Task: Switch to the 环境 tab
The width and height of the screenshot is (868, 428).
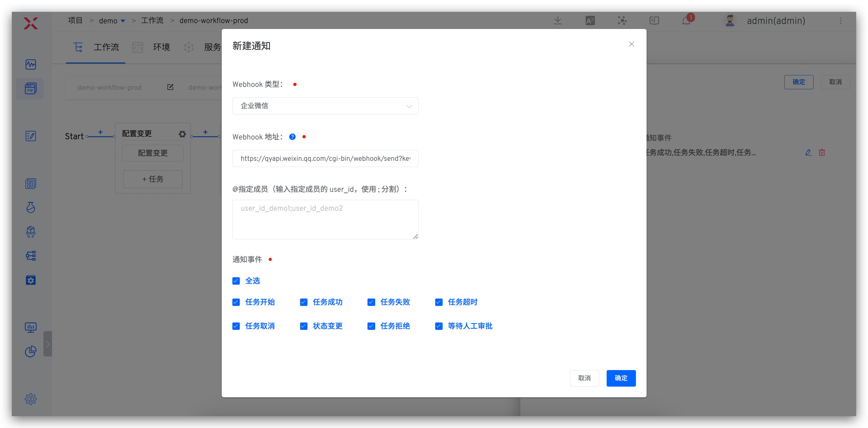Action: click(x=161, y=47)
